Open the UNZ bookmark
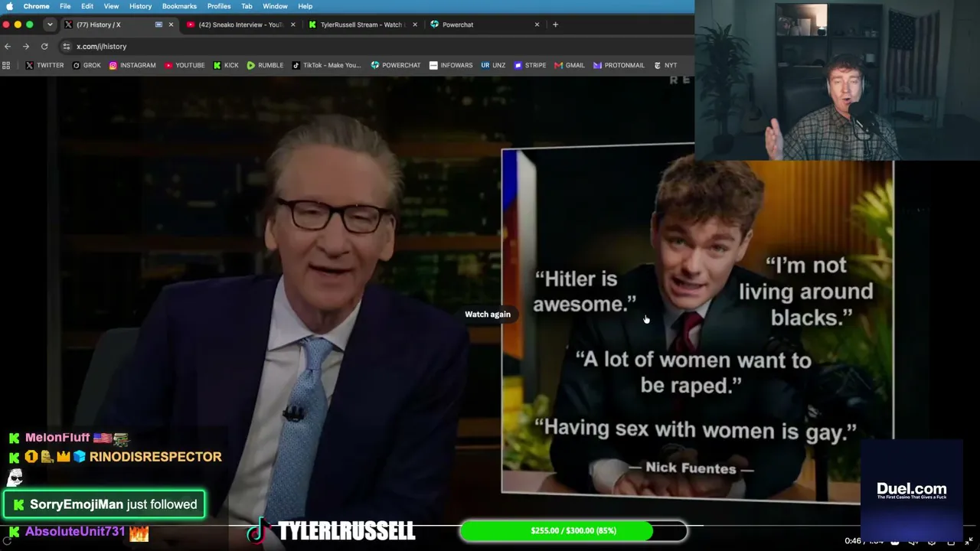The height and width of the screenshot is (551, 980). (x=493, y=66)
